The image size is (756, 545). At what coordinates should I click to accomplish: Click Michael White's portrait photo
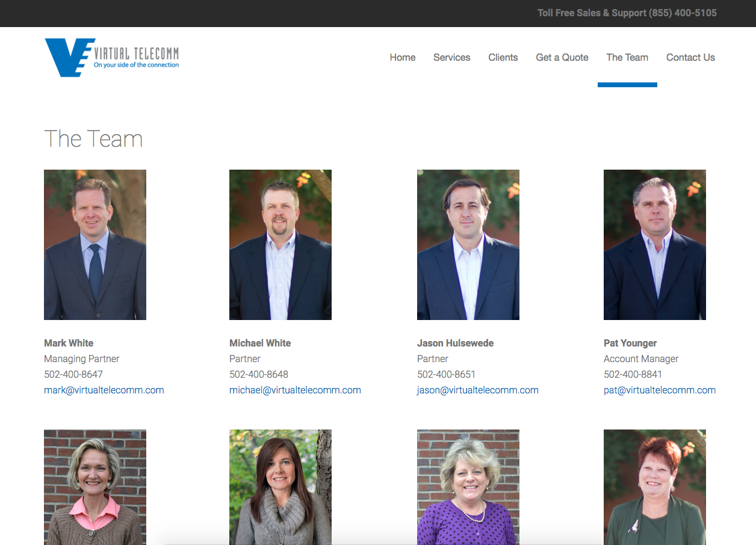point(280,245)
